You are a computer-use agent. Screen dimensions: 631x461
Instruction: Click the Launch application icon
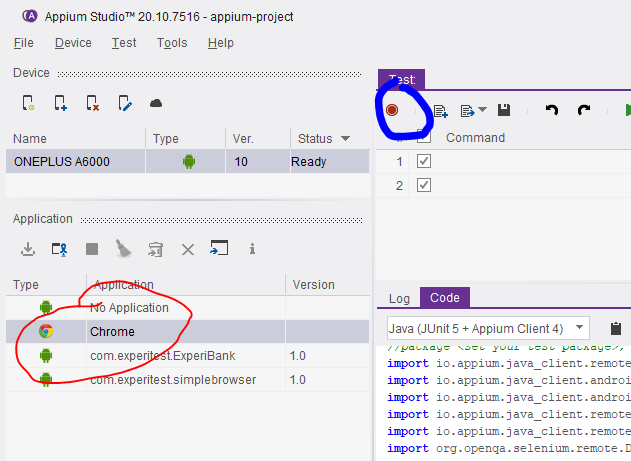click(60, 249)
